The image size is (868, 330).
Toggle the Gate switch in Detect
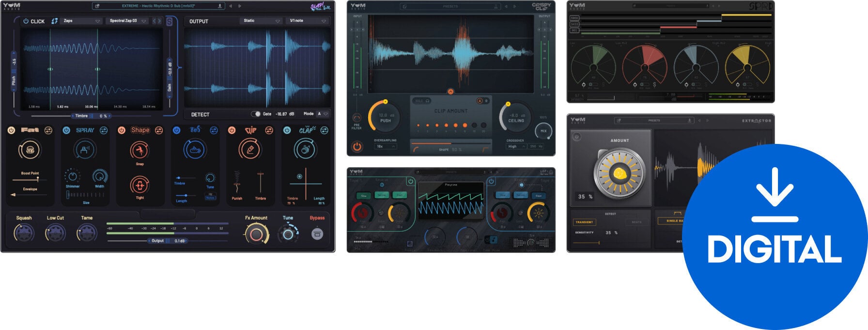[256, 114]
